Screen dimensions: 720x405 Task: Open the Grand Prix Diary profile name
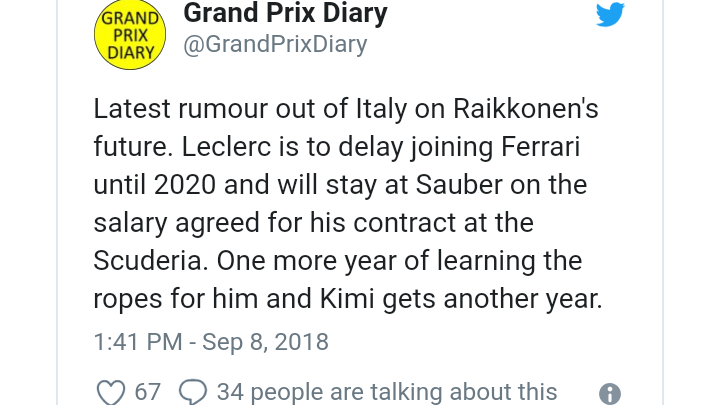pos(285,14)
